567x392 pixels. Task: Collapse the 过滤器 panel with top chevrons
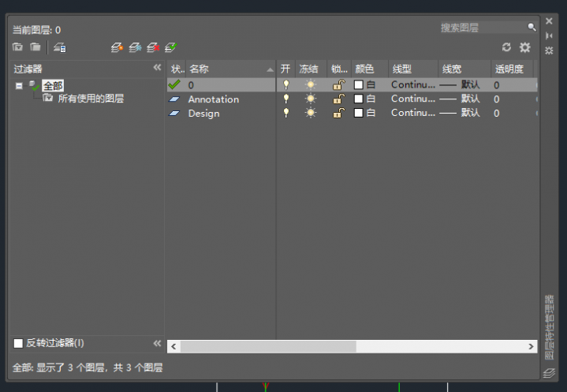pos(157,67)
